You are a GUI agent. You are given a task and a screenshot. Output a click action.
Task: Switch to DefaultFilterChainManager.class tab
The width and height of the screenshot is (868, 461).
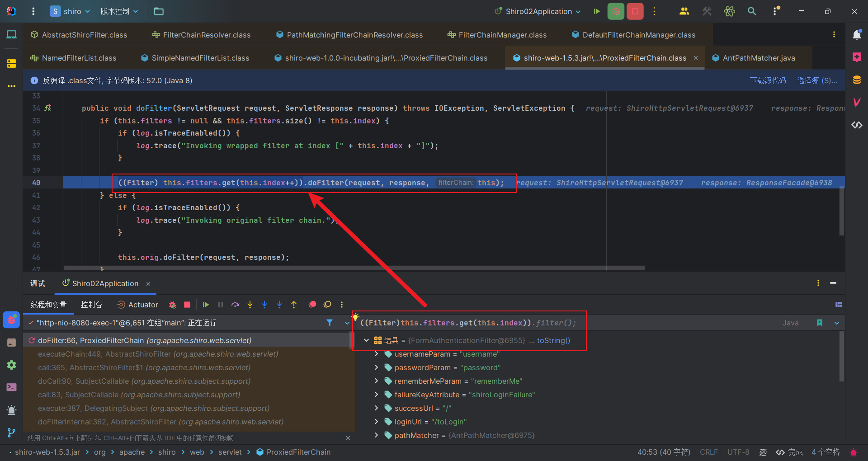[633, 35]
